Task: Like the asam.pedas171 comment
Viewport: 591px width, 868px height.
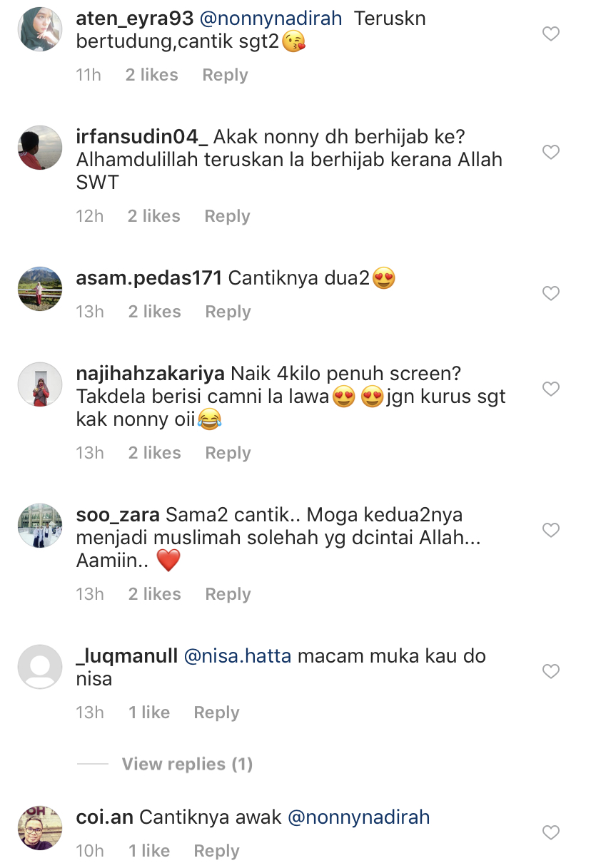Action: click(x=551, y=293)
